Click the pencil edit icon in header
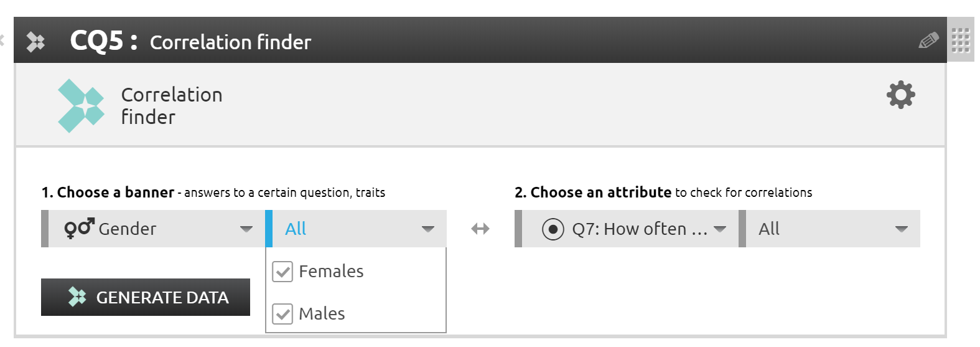 click(928, 41)
